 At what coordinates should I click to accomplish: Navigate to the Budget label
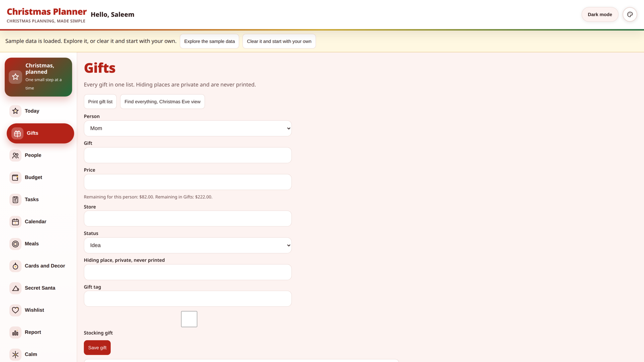(33, 177)
